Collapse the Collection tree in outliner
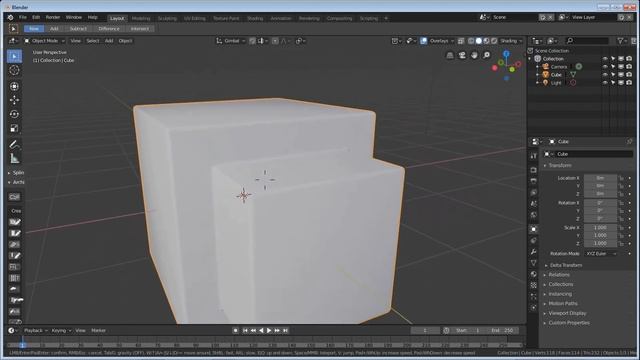The height and width of the screenshot is (360, 640). pyautogui.click(x=530, y=59)
